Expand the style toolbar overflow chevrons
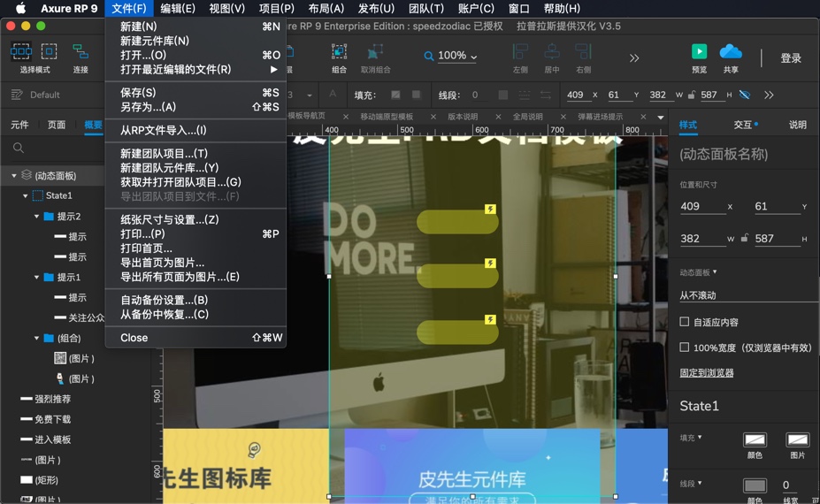This screenshot has width=820, height=504. coord(769,95)
